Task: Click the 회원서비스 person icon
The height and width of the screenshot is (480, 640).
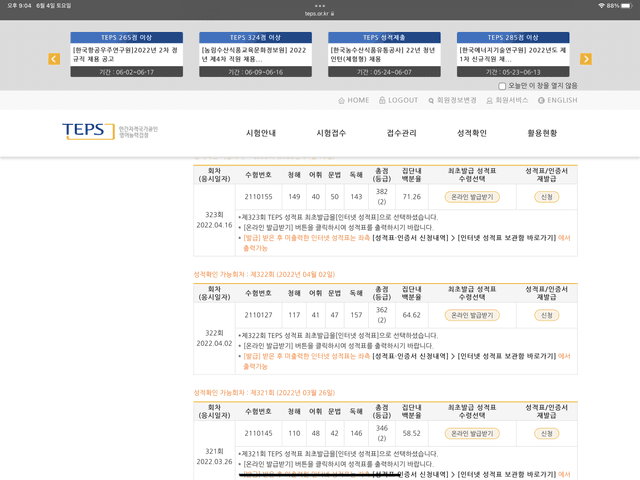Action: [489, 100]
